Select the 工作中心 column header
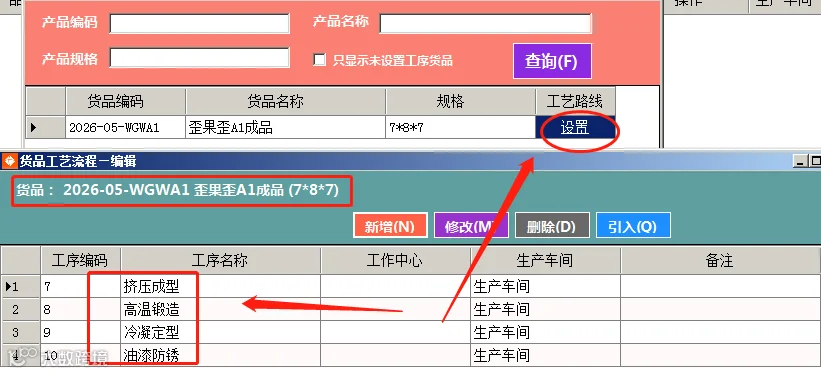The height and width of the screenshot is (374, 821). point(395,260)
